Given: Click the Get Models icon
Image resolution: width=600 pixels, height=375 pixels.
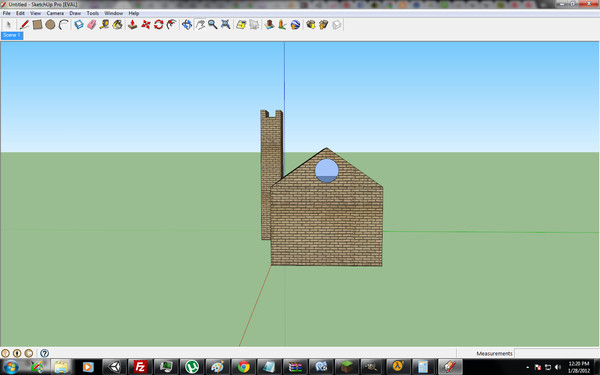Looking at the screenshot, I should (x=311, y=25).
